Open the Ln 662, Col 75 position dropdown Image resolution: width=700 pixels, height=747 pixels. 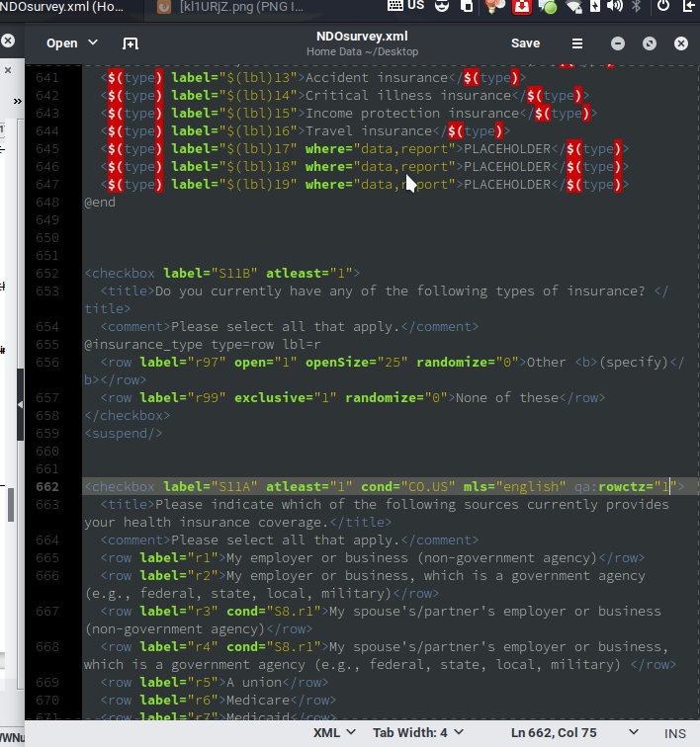[574, 733]
